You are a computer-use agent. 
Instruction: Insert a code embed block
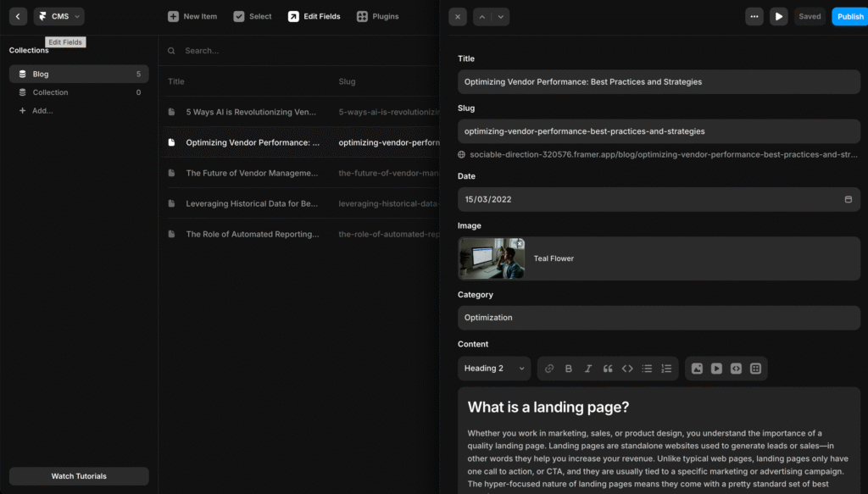736,369
